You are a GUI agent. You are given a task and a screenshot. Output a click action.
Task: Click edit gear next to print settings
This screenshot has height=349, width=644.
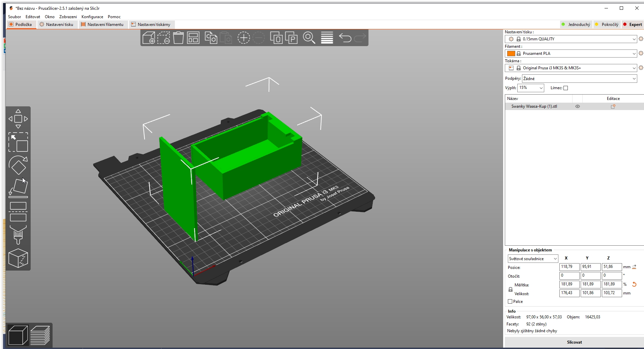[641, 39]
